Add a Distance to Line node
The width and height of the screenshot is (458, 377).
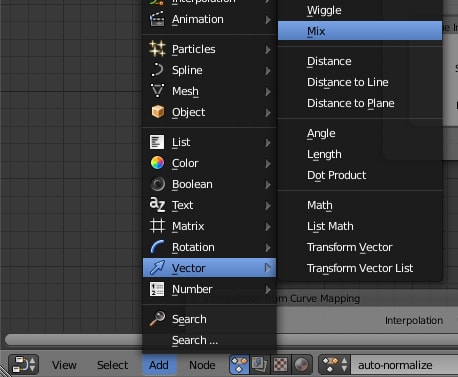(x=360, y=82)
